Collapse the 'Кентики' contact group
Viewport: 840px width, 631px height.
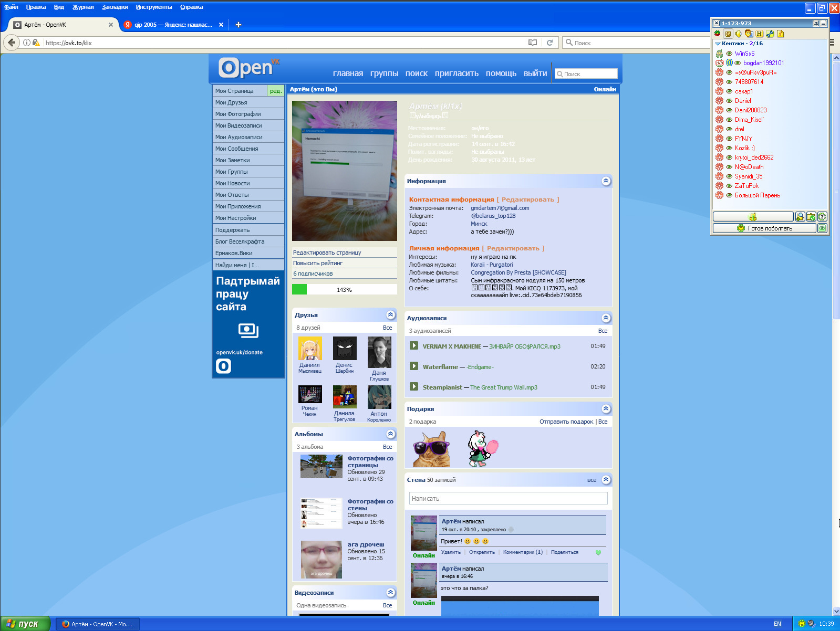click(x=718, y=44)
